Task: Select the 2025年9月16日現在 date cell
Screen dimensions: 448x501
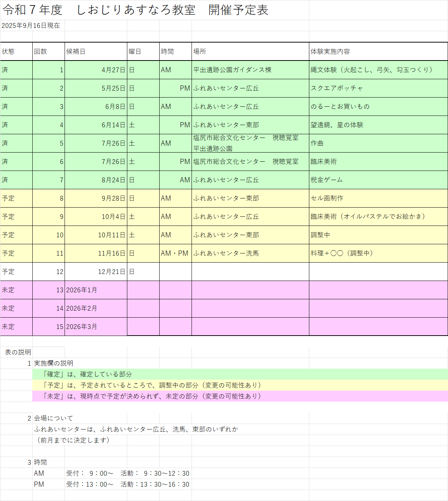Action: [31, 26]
